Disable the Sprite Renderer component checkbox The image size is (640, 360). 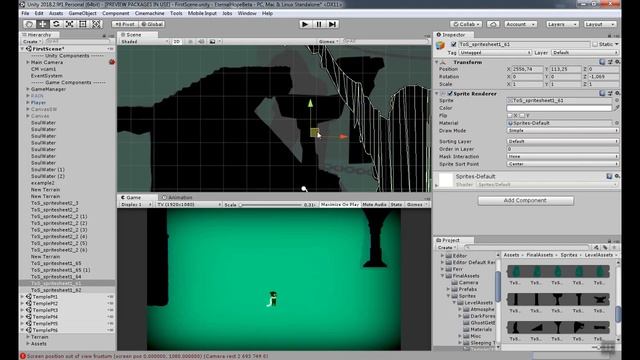point(450,93)
